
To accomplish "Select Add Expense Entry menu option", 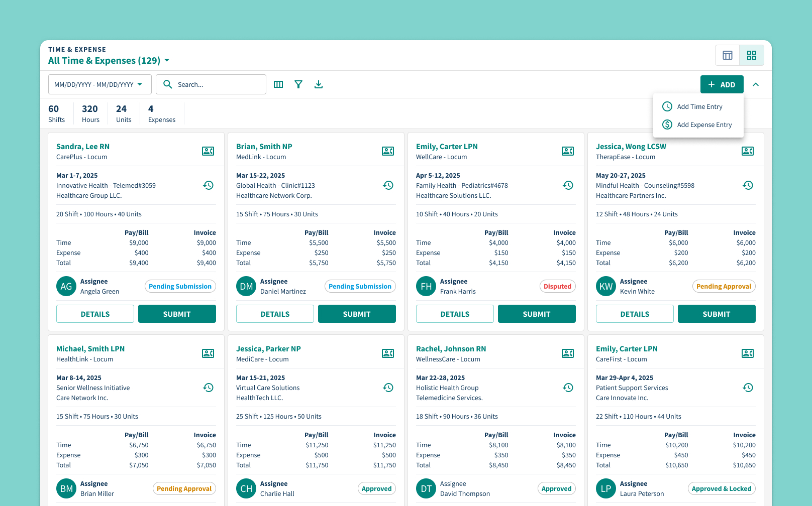I will click(x=698, y=124).
